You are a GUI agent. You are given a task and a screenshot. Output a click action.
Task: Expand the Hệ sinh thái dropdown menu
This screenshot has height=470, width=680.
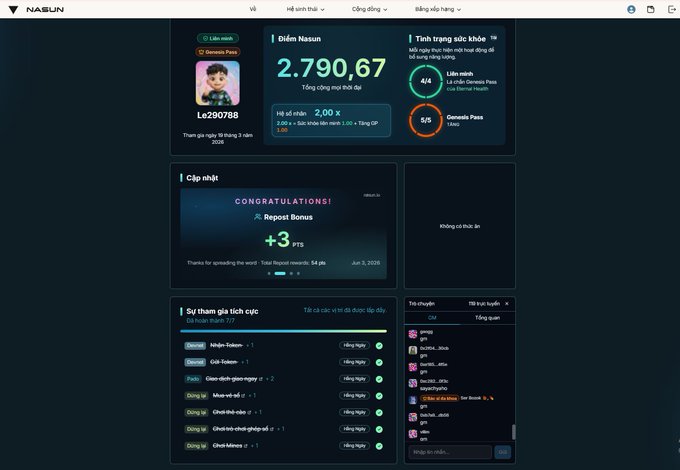click(305, 9)
